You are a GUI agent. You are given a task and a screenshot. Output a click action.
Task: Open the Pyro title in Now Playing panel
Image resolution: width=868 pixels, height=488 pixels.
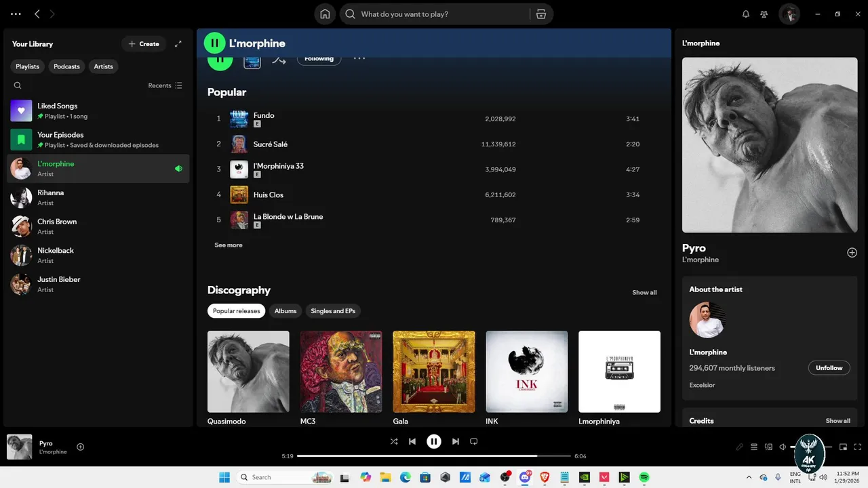click(694, 248)
